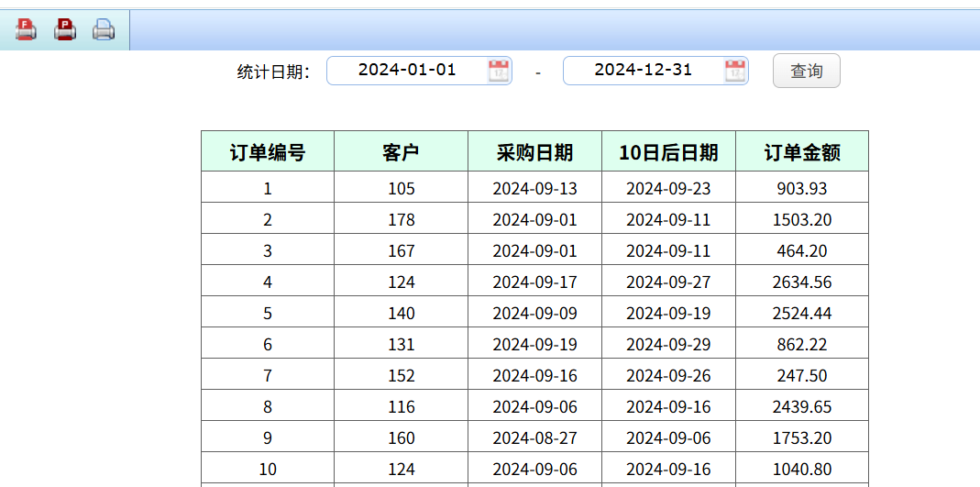Select order amount cell 903.93

point(802,187)
